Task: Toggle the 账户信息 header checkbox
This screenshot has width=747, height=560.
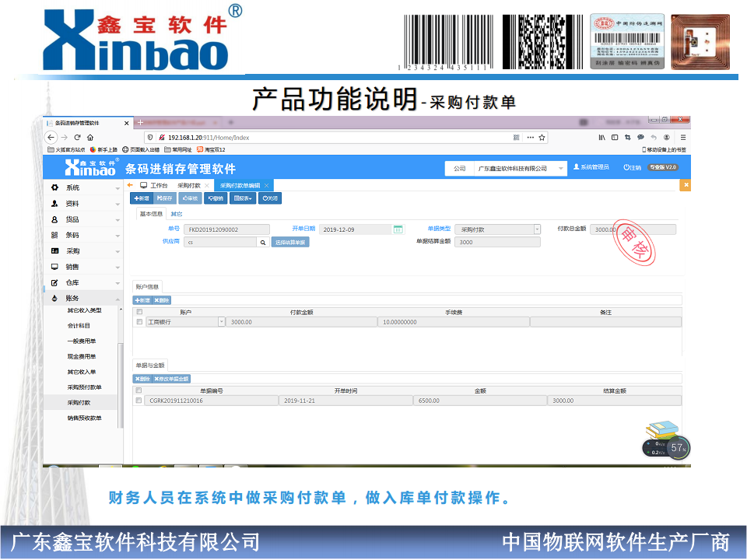Action: coord(139,312)
